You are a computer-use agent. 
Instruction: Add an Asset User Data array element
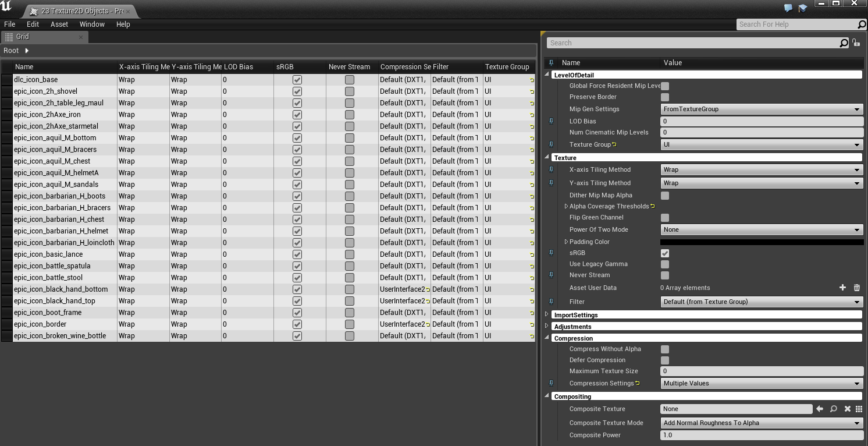[842, 288]
